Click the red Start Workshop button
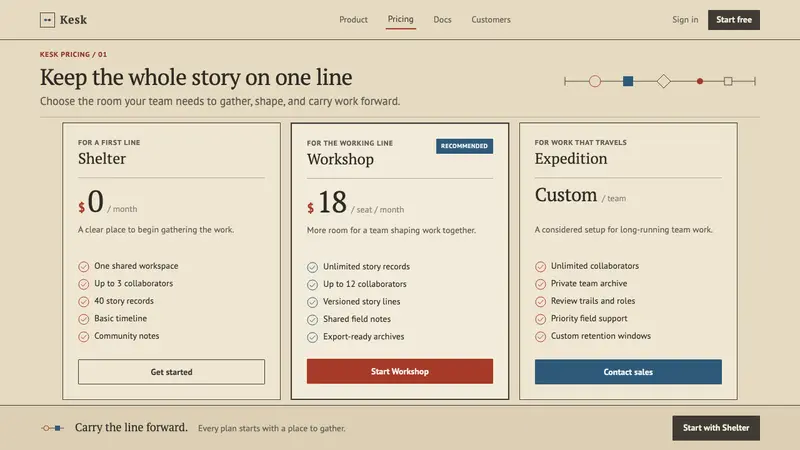The image size is (800, 450). point(399,371)
